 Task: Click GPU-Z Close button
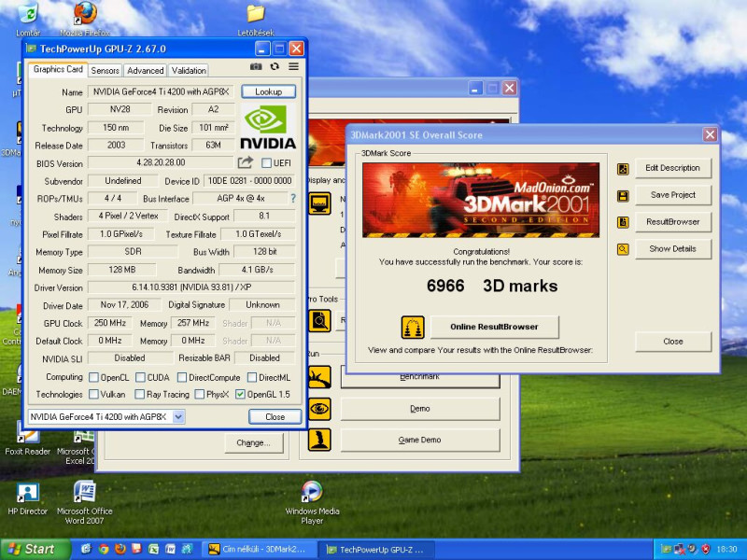[275, 416]
